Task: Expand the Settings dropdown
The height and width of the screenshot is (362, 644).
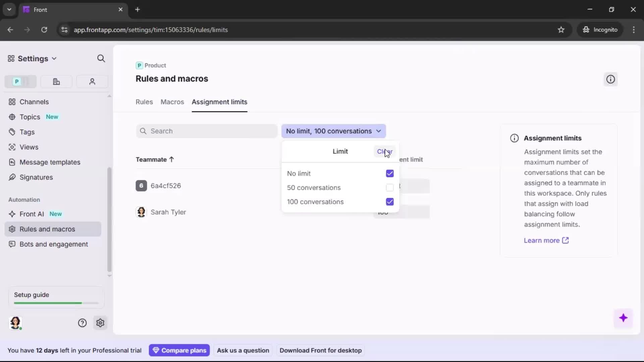Action: click(x=54, y=58)
